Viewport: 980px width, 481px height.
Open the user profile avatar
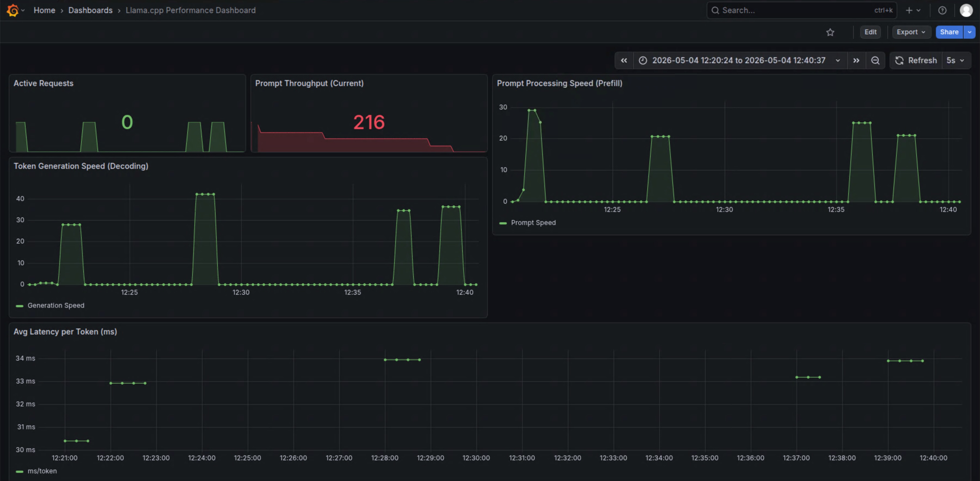[966, 10]
